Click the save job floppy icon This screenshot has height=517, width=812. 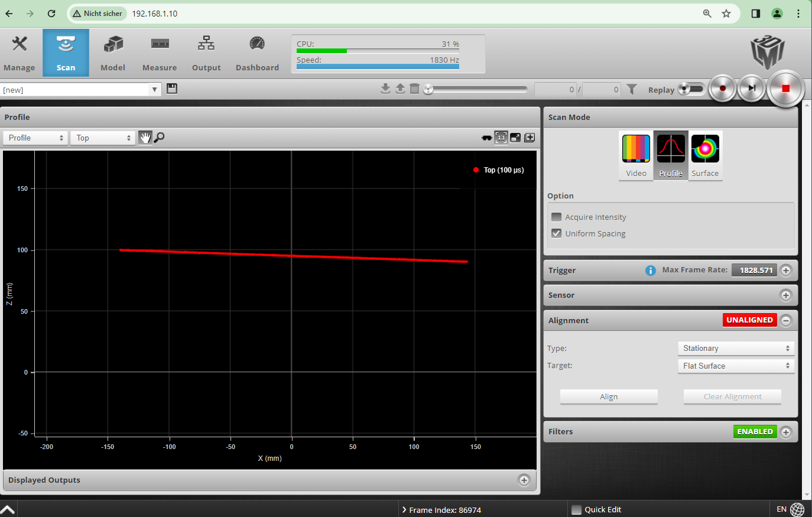[x=172, y=89]
